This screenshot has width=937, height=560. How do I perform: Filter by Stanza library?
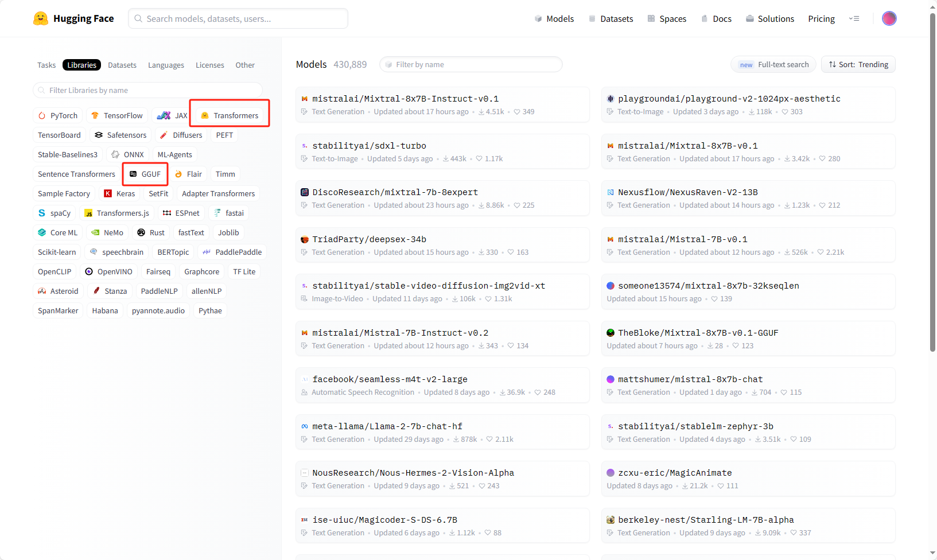point(110,291)
